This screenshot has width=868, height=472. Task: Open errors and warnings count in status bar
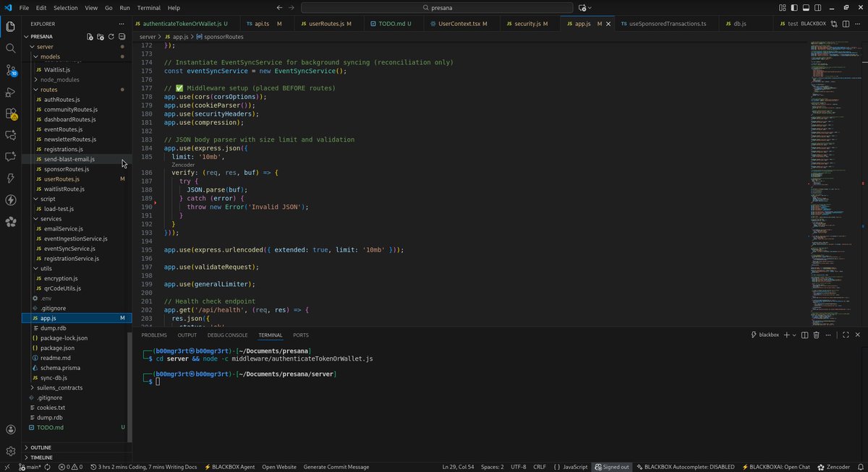70,467
